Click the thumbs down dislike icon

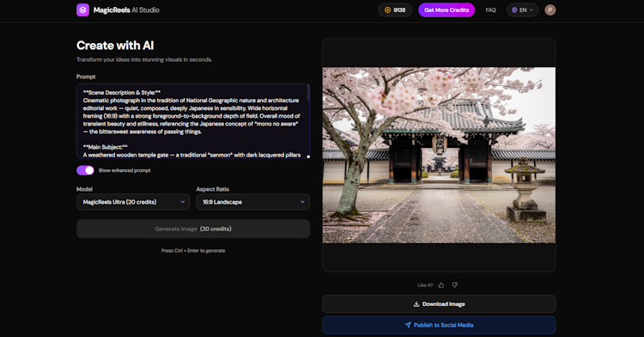[x=454, y=285]
